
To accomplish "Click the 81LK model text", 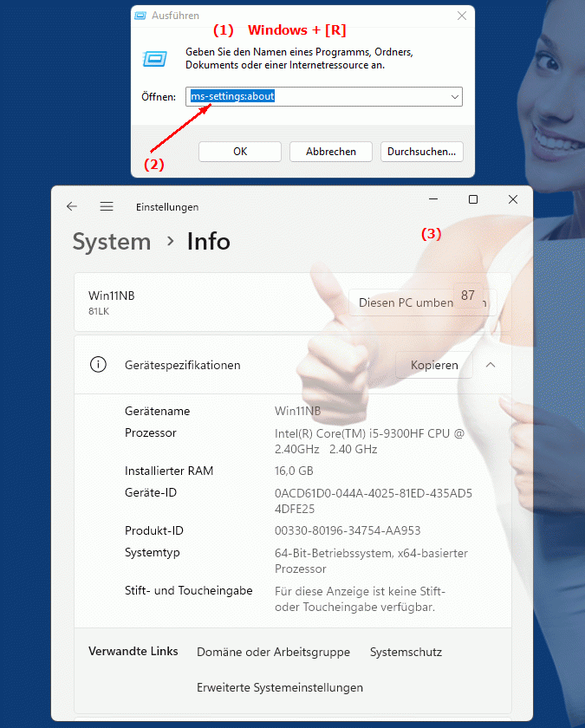I will click(x=99, y=311).
